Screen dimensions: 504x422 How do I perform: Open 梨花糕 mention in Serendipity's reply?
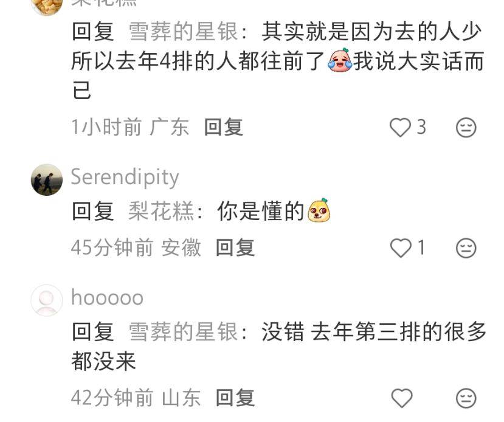(x=161, y=211)
